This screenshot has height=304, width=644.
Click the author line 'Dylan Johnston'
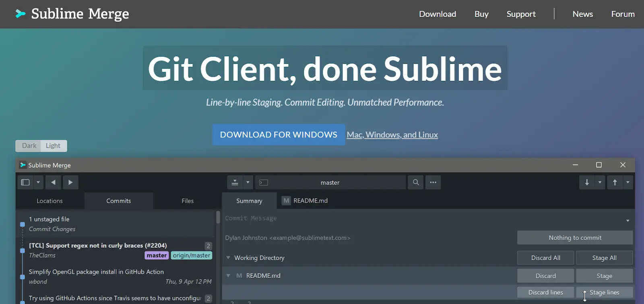pyautogui.click(x=288, y=238)
